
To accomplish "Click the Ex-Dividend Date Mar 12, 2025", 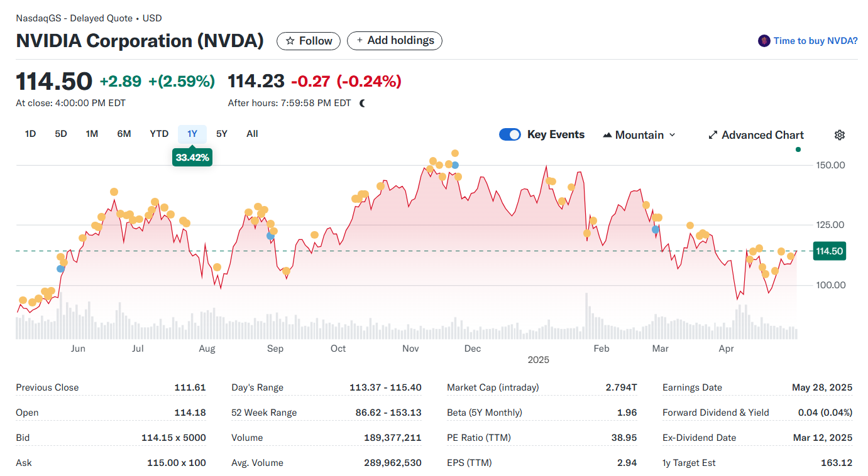I will pyautogui.click(x=822, y=438).
